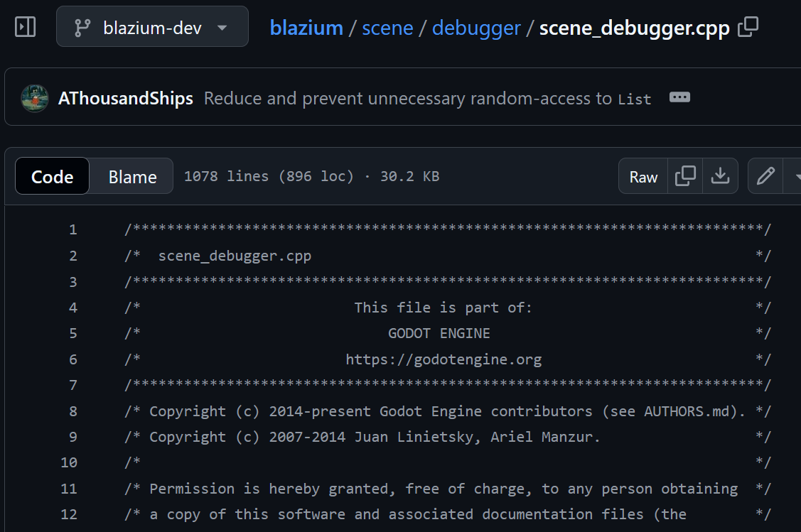Open more edit options dropdown arrow
The width and height of the screenshot is (801, 532).
coord(795,176)
